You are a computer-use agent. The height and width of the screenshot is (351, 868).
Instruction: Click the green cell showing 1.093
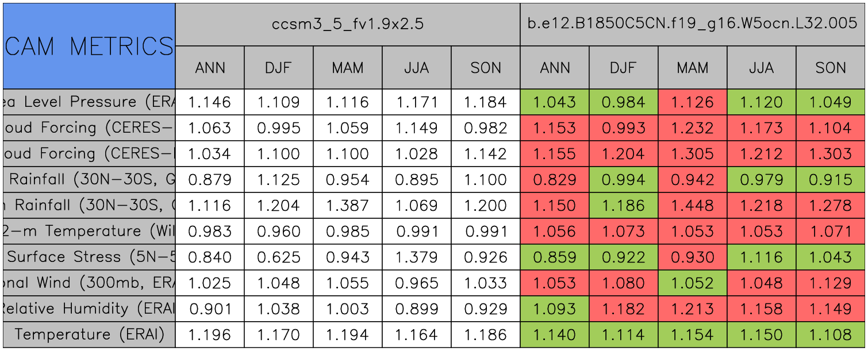(x=555, y=308)
